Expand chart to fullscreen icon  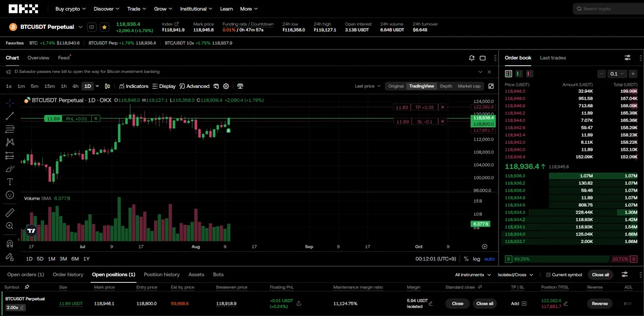pos(491,86)
